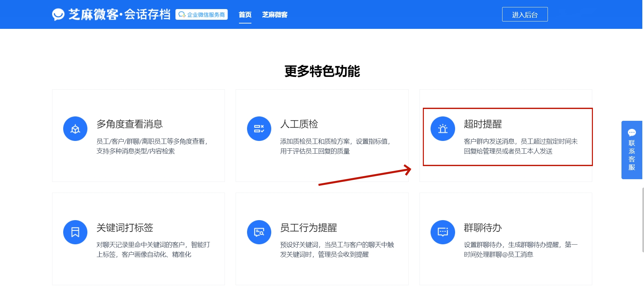Image resolution: width=644 pixels, height=301 pixels.
Task: Click the page's vertical scrollbar
Action: (x=643, y=220)
